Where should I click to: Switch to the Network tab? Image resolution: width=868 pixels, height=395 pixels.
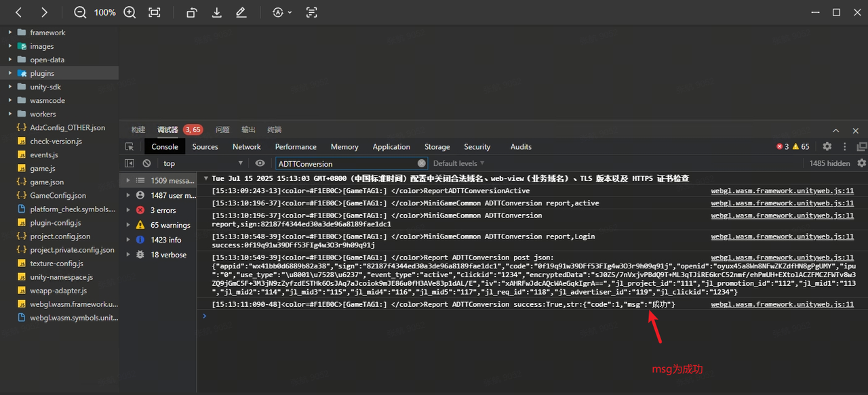pyautogui.click(x=247, y=146)
